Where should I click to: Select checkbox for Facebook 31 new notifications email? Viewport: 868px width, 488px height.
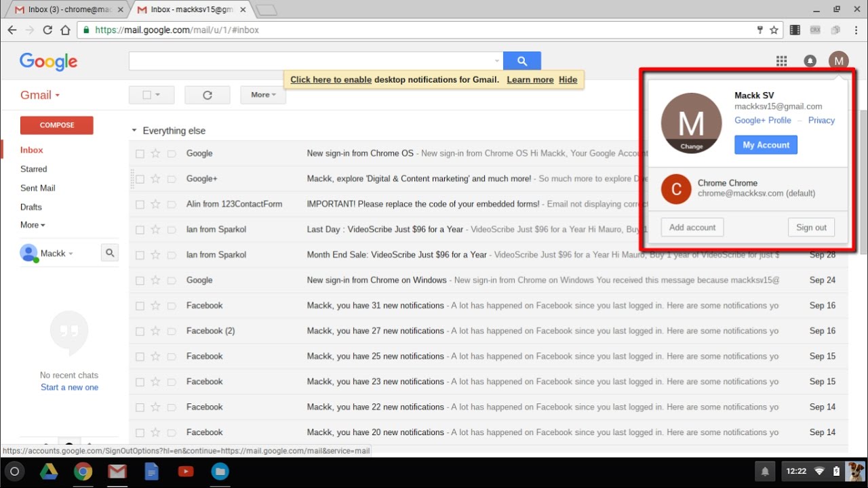[140, 306]
